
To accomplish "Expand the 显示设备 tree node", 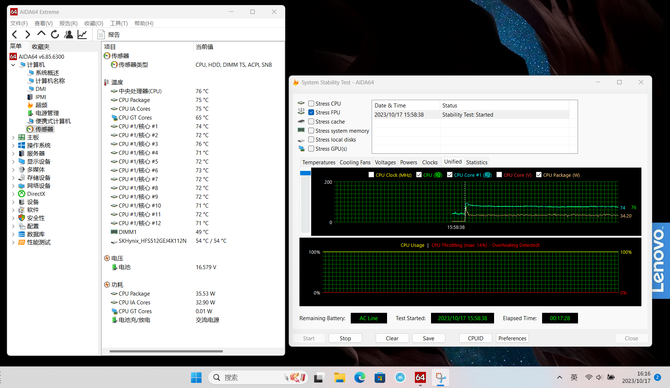I will [x=13, y=162].
